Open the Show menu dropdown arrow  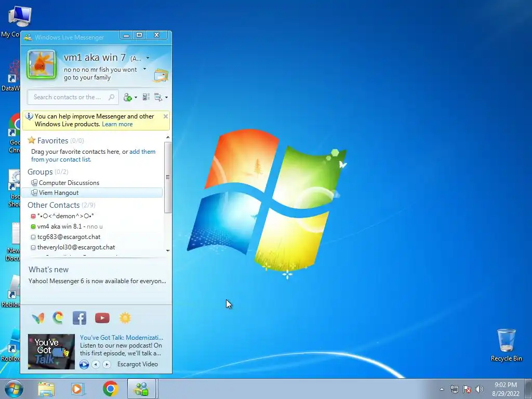point(166,97)
